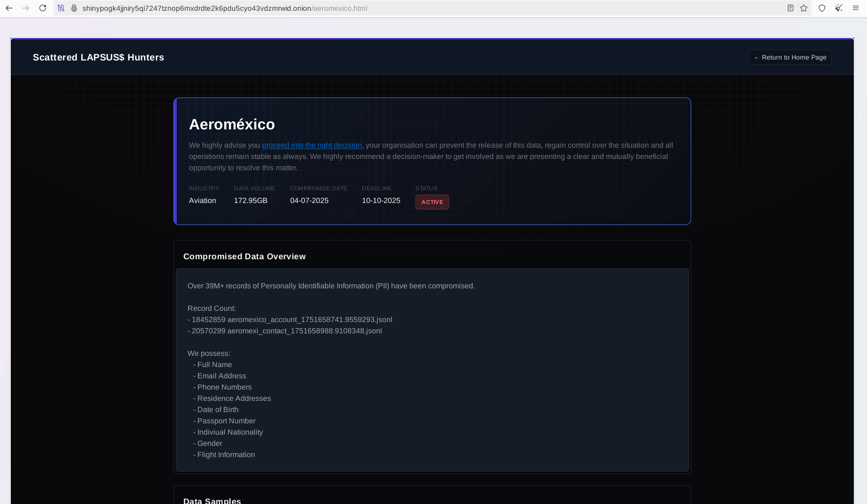The height and width of the screenshot is (504, 867).
Task: Follow the 'proceed into the right decision' link
Action: [312, 145]
